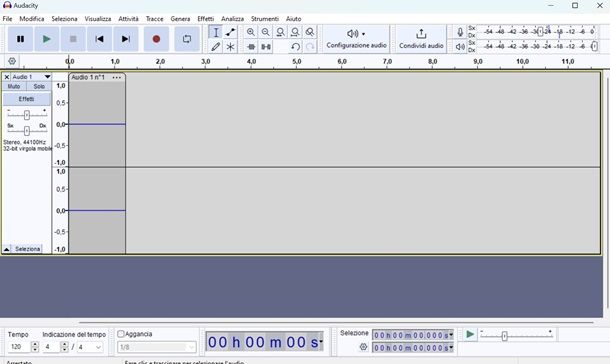Select the Envelope tool
610x364 pixels.
click(x=230, y=32)
